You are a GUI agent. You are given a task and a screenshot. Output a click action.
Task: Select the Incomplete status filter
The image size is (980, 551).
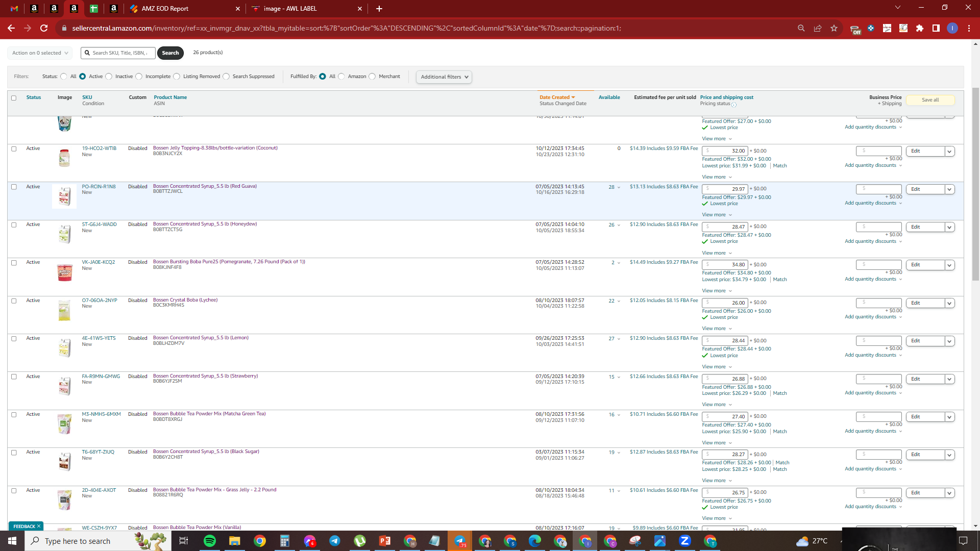click(139, 77)
